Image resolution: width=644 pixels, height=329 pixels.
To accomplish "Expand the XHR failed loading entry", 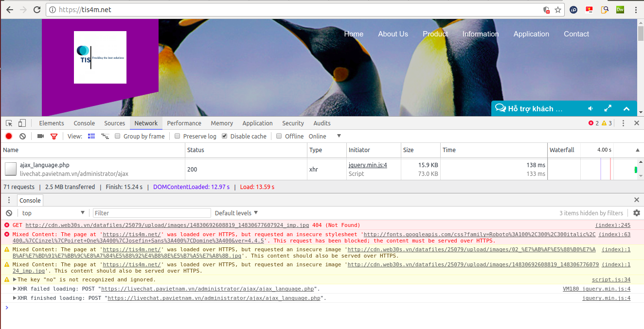I will click(x=15, y=289).
